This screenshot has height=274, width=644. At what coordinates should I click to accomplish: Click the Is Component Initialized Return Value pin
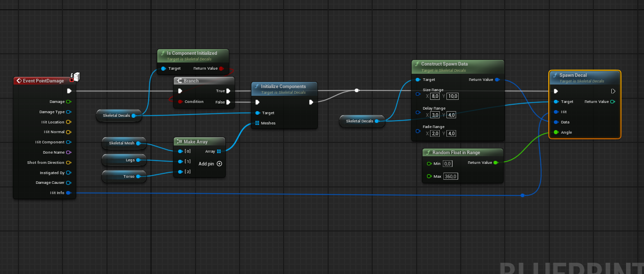221,68
